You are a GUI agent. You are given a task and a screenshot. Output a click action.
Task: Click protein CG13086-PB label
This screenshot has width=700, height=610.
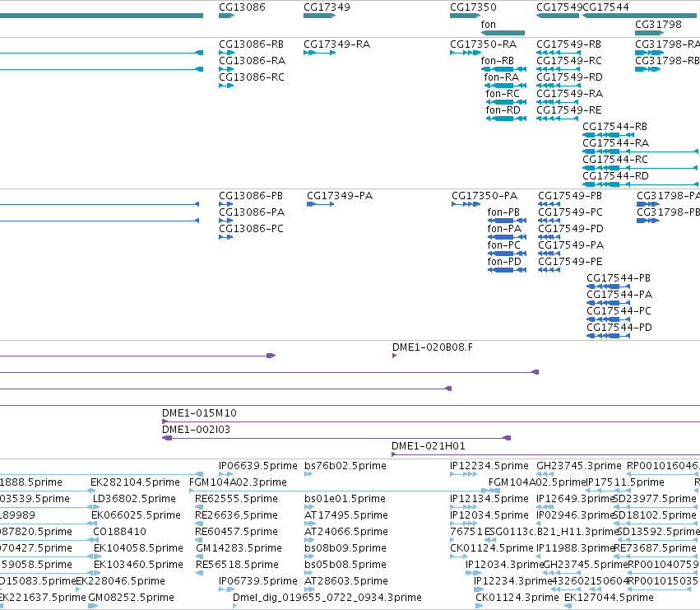(251, 196)
